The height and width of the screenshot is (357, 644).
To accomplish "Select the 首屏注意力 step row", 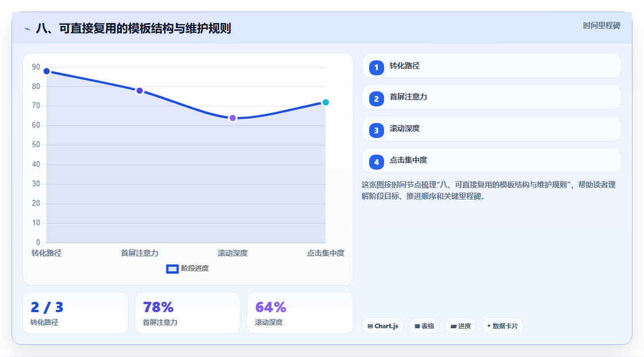I will pyautogui.click(x=491, y=97).
